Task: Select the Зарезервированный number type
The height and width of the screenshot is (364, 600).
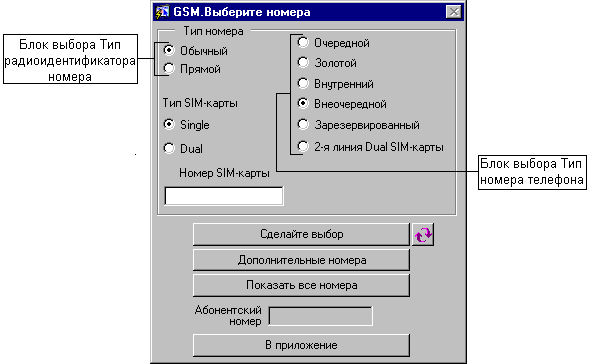Action: [x=303, y=124]
